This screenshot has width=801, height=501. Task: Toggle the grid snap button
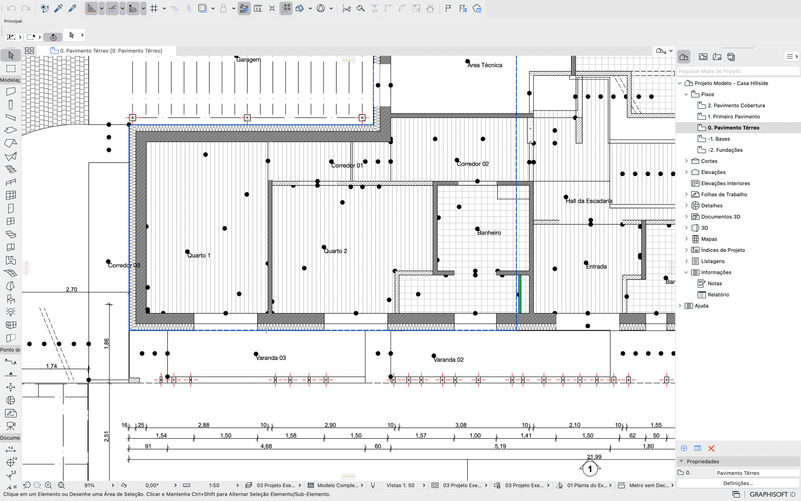click(x=154, y=9)
